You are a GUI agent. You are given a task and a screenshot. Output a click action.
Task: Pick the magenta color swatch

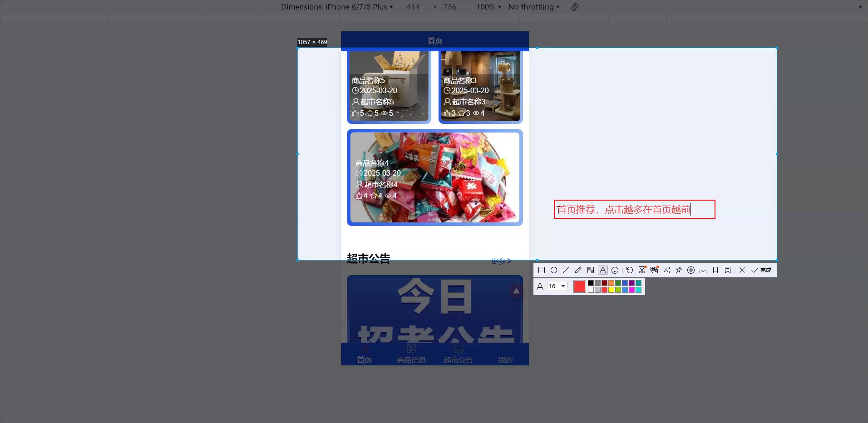pyautogui.click(x=631, y=290)
